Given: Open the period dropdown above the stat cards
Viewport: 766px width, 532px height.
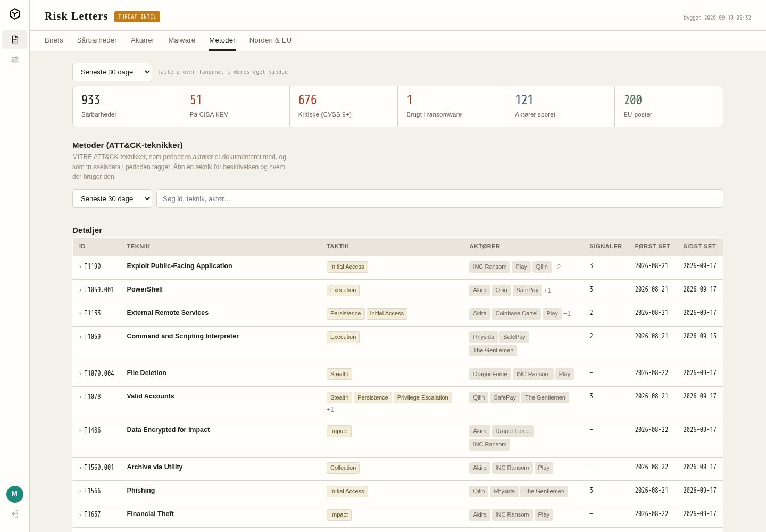Looking at the screenshot, I should [112, 72].
